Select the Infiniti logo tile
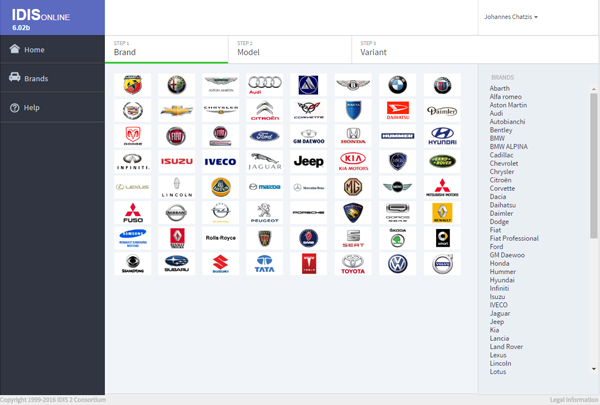The height and width of the screenshot is (405, 600). [132, 162]
